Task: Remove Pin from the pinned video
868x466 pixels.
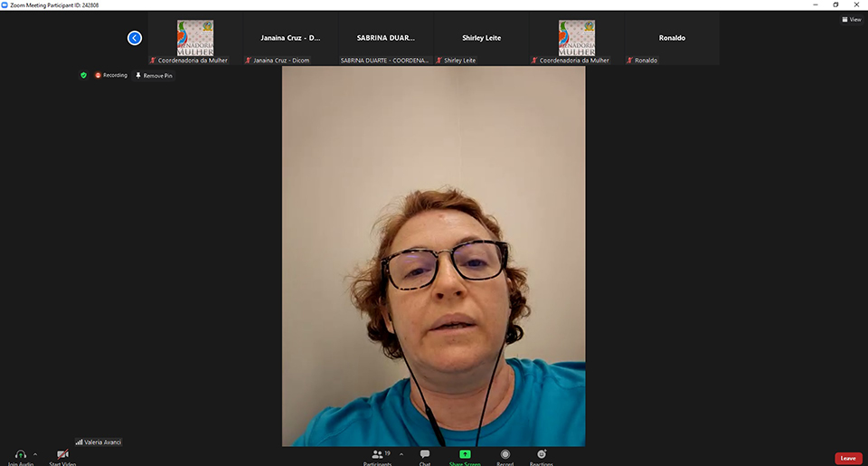Action: 154,76
